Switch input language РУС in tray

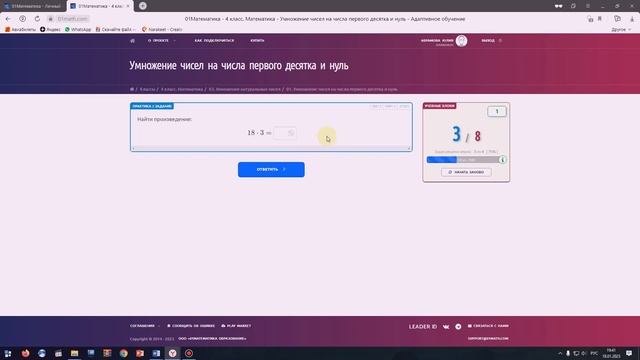(x=594, y=353)
